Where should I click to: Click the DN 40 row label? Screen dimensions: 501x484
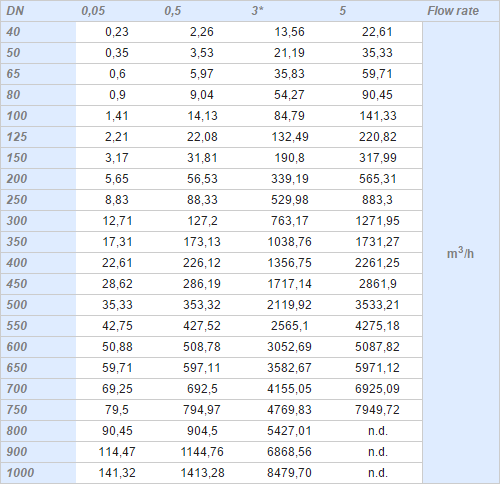pos(13,32)
